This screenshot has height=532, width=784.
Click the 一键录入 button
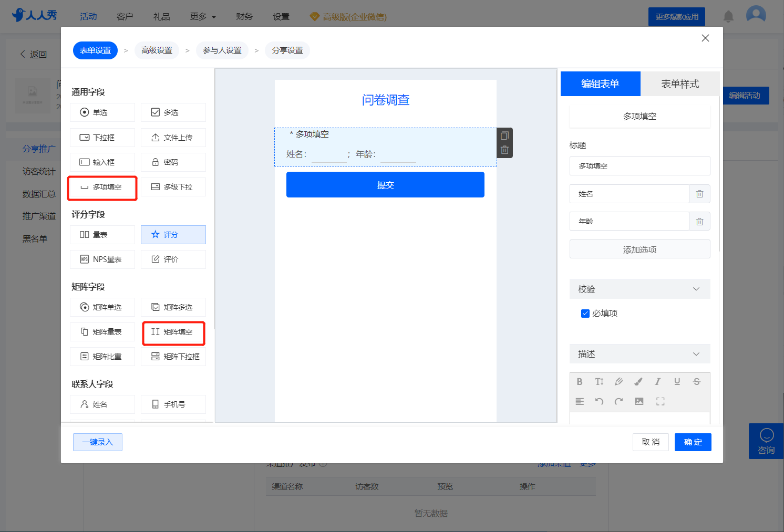(x=98, y=442)
